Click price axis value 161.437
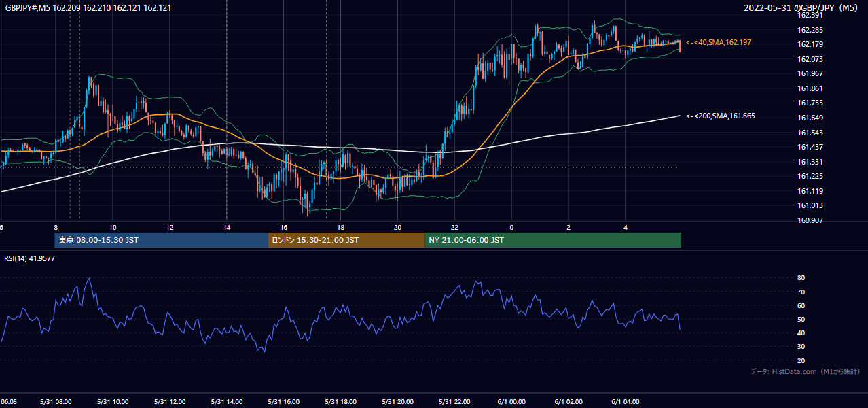Viewport: 868px width, 408px height. pos(810,147)
